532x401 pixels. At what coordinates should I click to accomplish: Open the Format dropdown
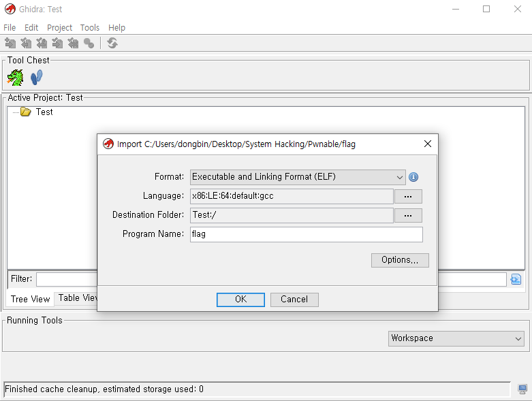(x=298, y=177)
